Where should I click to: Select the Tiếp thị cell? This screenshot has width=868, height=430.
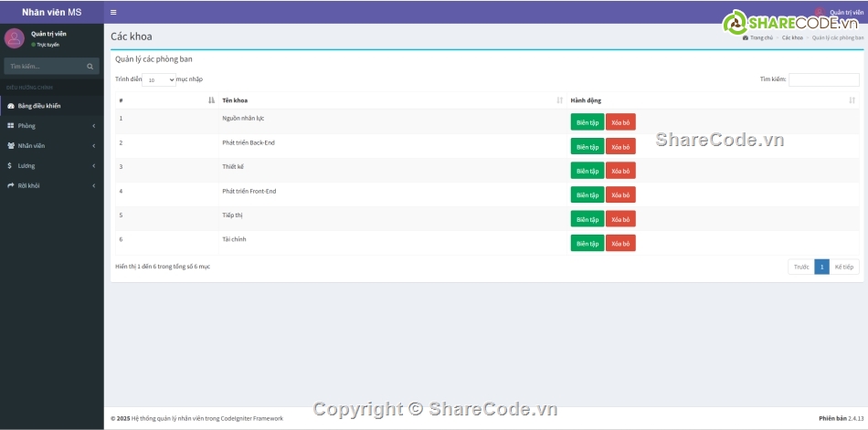(x=393, y=219)
